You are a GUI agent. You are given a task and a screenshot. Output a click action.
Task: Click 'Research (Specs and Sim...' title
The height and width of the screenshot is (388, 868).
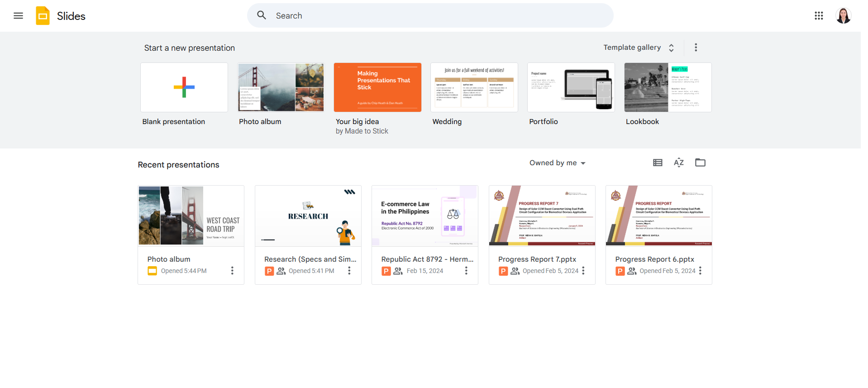(310, 259)
